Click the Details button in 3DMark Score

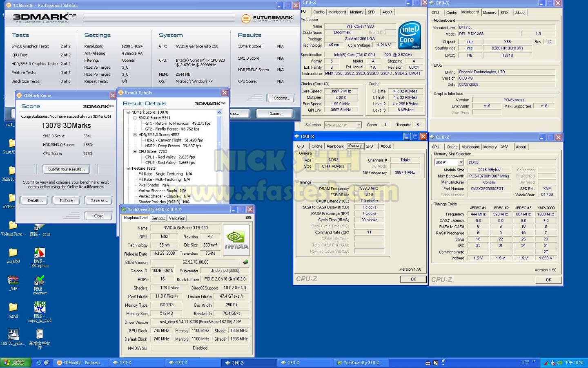(35, 200)
